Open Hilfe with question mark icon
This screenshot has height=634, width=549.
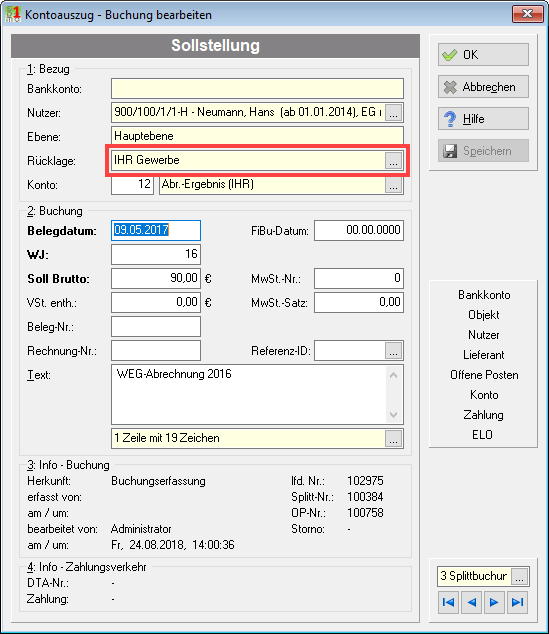(483, 118)
